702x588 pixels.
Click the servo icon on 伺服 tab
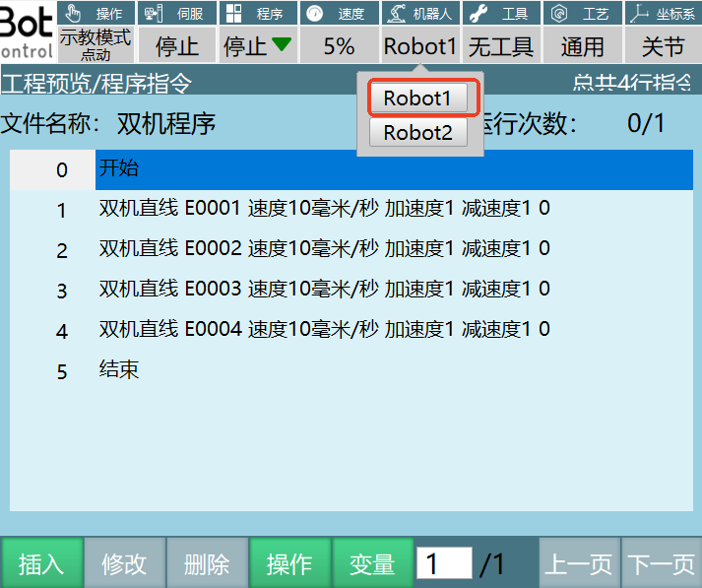[x=153, y=14]
